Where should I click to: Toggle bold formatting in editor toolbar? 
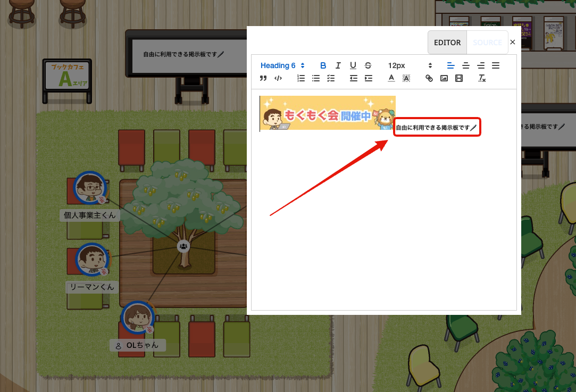point(323,65)
